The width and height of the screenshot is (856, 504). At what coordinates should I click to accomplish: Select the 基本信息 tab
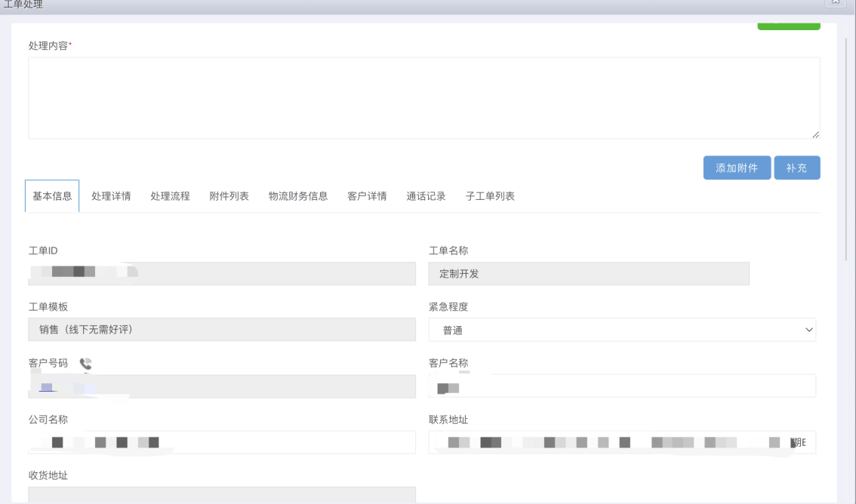(52, 196)
